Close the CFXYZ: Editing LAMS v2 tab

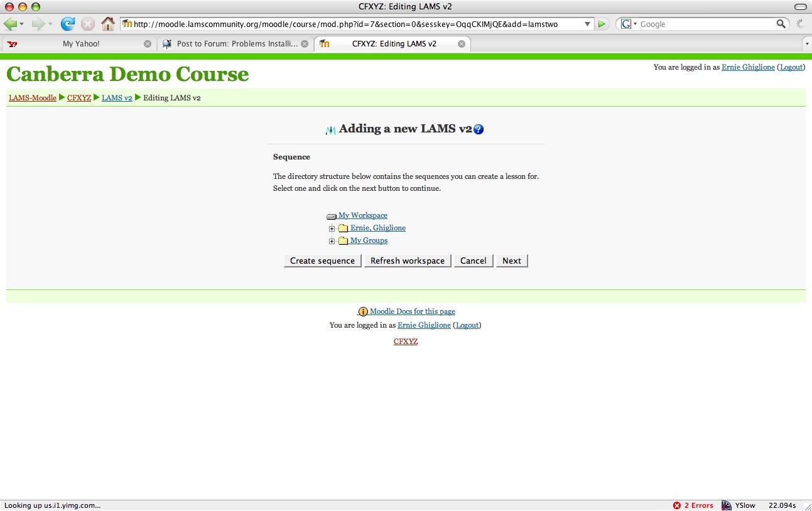pyautogui.click(x=462, y=44)
